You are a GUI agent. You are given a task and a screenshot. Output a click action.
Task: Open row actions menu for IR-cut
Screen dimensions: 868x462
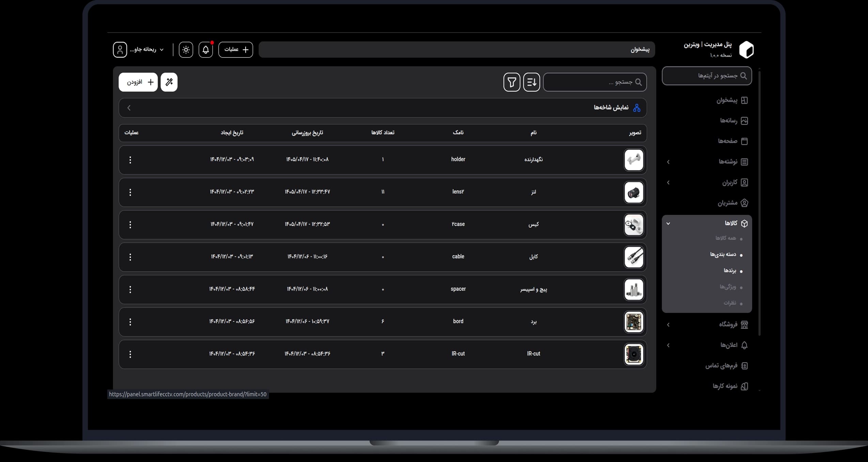(x=130, y=354)
